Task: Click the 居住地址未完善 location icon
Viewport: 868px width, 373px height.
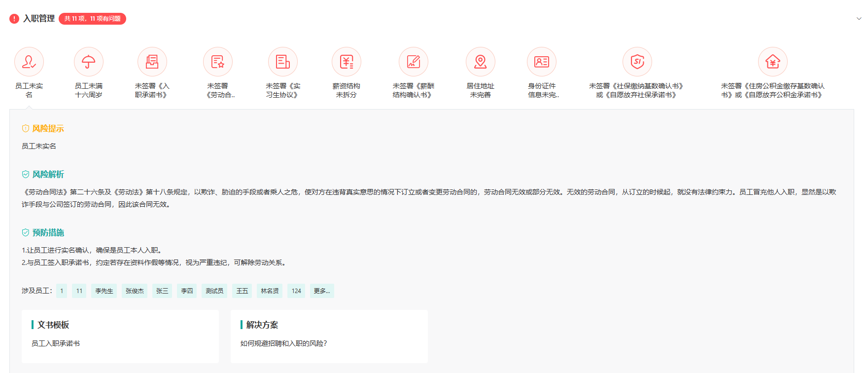Action: tap(481, 62)
